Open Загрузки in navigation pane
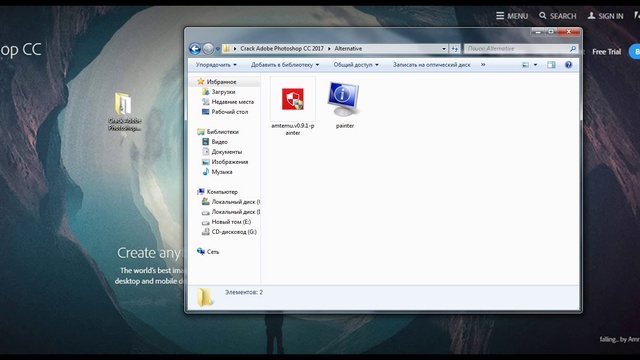Image resolution: width=640 pixels, height=360 pixels. click(223, 92)
